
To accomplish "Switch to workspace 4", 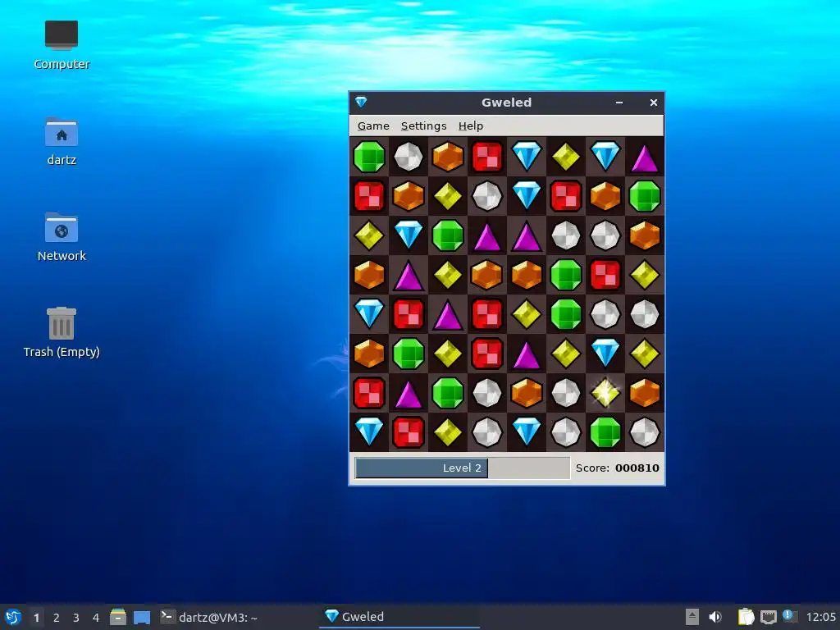I will pyautogui.click(x=96, y=618).
